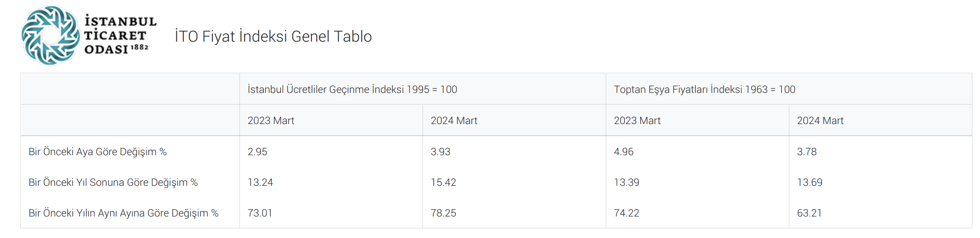Click the 13.69 value cell

pyautogui.click(x=809, y=183)
